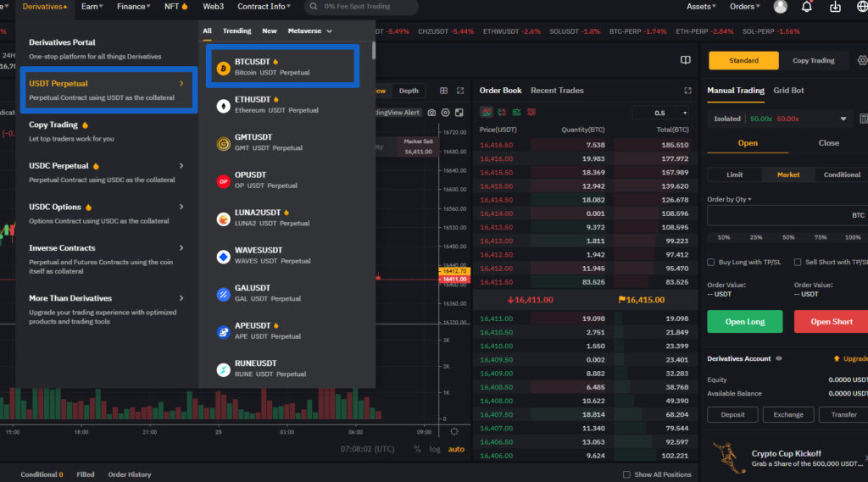Select the APEUSDT coin icon
Viewport: 868px width, 482px height.
tap(223, 332)
